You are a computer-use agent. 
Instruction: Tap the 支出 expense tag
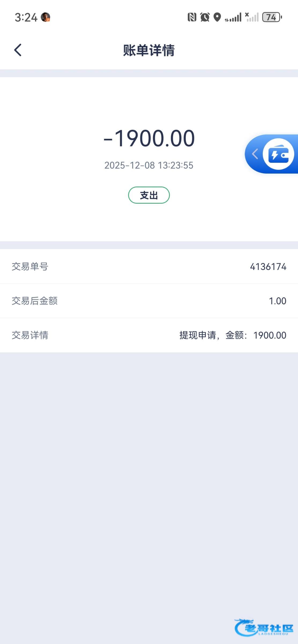tap(149, 195)
